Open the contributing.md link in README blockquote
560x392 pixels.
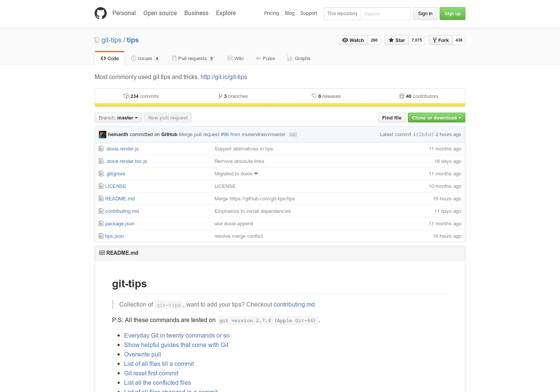[x=294, y=304]
